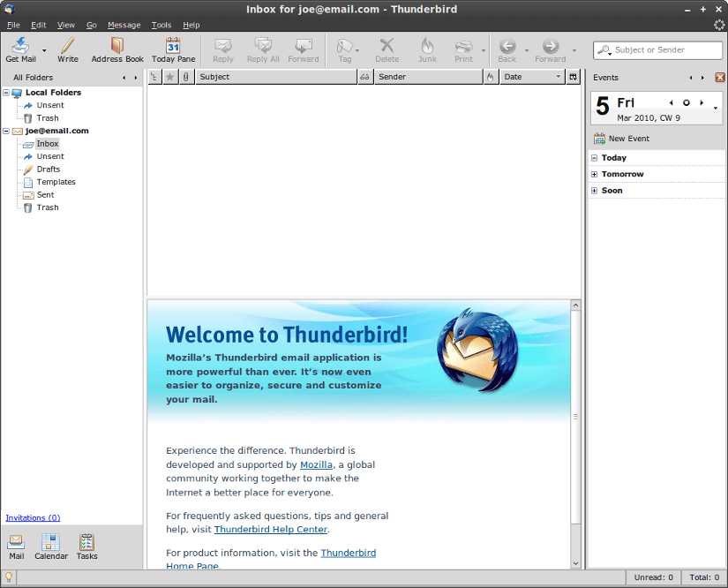
Task: Click the New Event button
Action: tap(621, 139)
